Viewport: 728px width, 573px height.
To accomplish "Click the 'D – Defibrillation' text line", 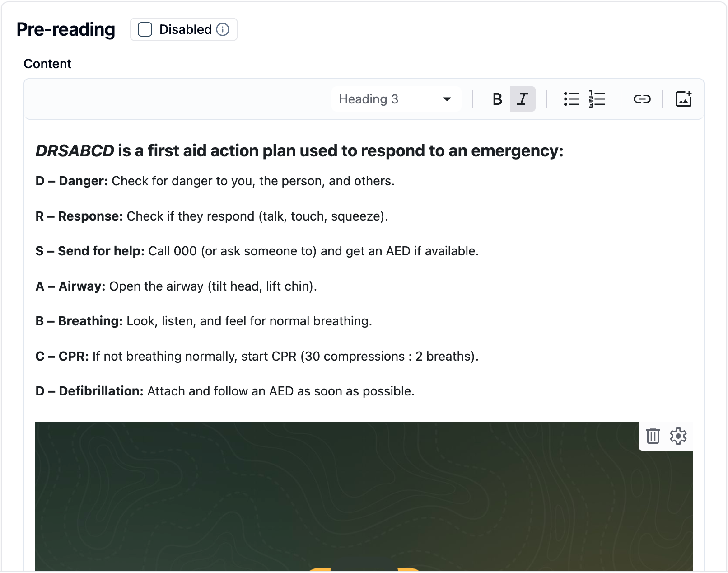I will point(225,391).
